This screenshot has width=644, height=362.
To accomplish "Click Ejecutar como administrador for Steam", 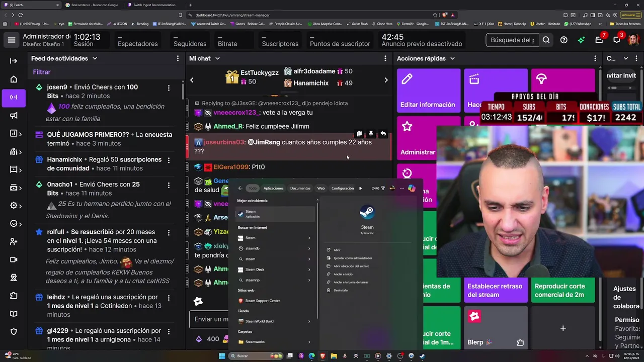I will pos(353,258).
